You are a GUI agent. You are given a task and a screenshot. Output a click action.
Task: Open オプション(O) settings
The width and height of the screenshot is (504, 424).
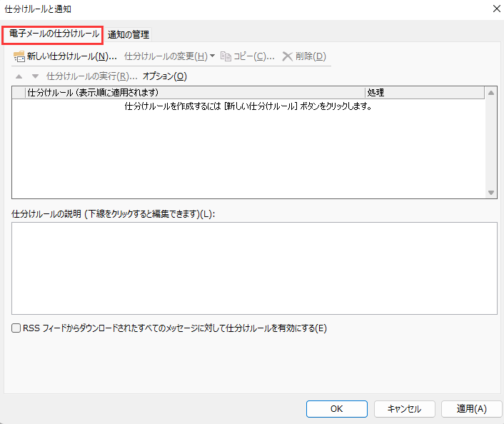(165, 76)
